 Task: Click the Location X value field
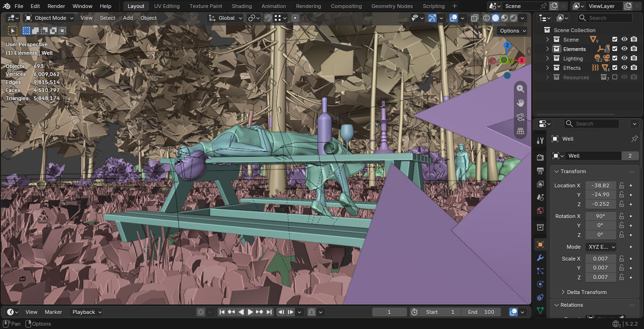601,186
